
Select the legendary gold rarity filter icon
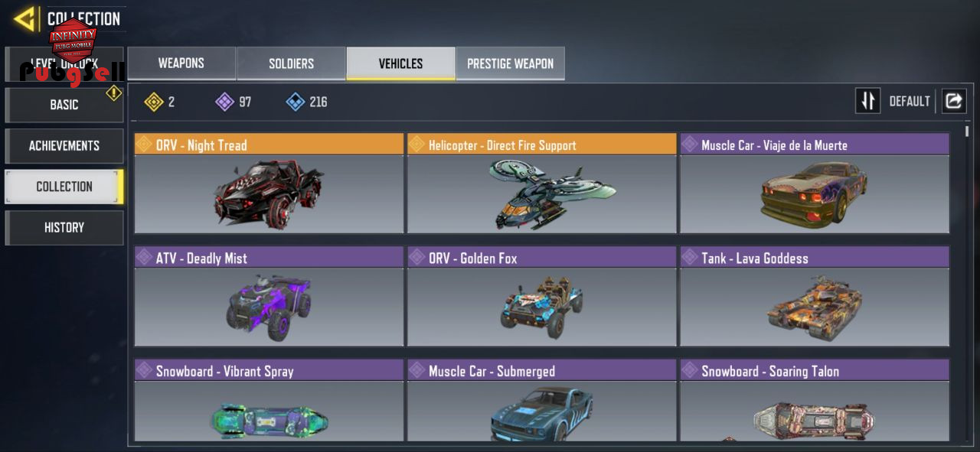point(154,102)
